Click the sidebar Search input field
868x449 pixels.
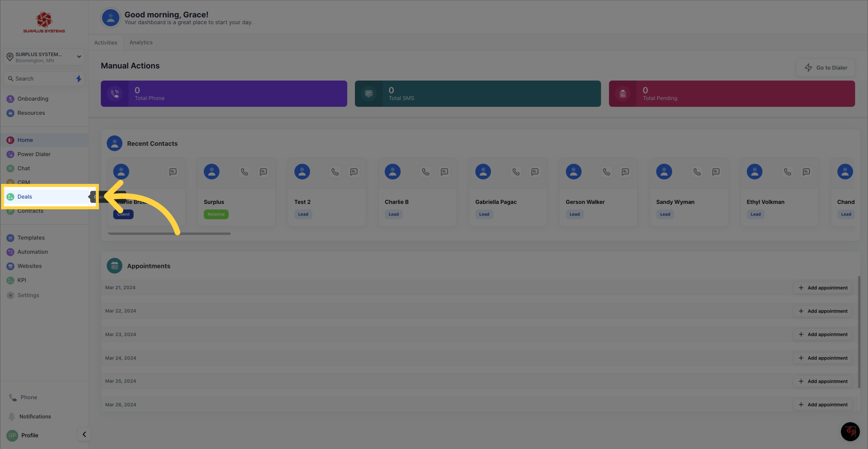click(40, 79)
